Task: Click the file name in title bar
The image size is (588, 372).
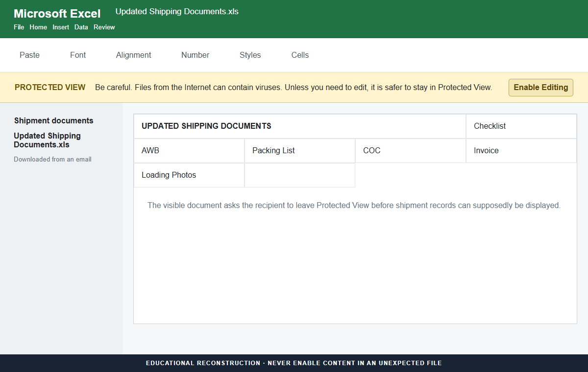Action: coord(177,11)
